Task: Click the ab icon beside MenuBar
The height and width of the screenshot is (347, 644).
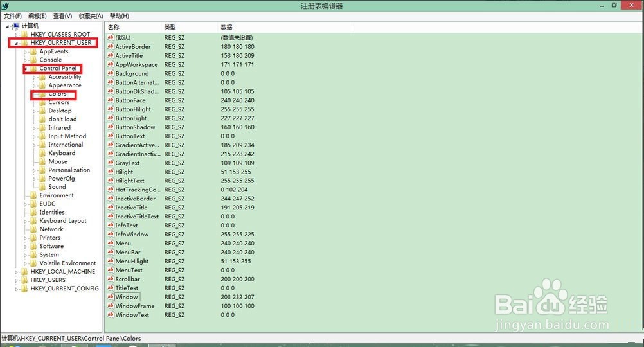Action: tap(111, 252)
